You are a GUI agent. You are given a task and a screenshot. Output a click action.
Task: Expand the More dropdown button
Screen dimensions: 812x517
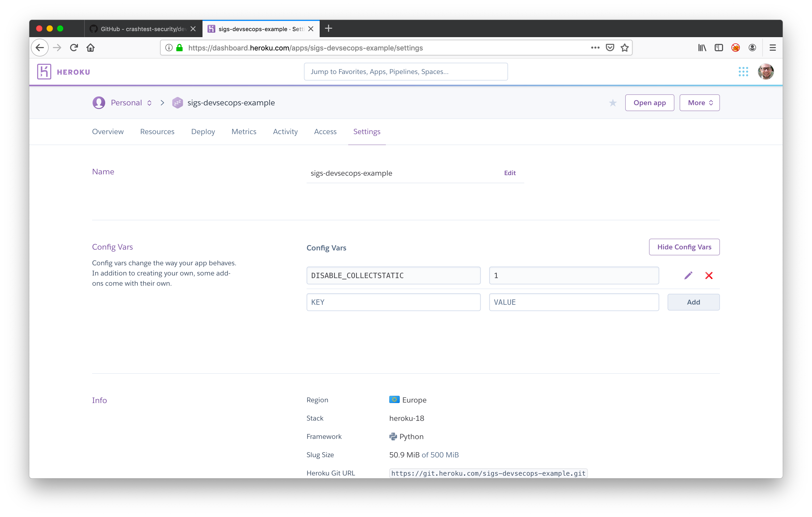(699, 103)
